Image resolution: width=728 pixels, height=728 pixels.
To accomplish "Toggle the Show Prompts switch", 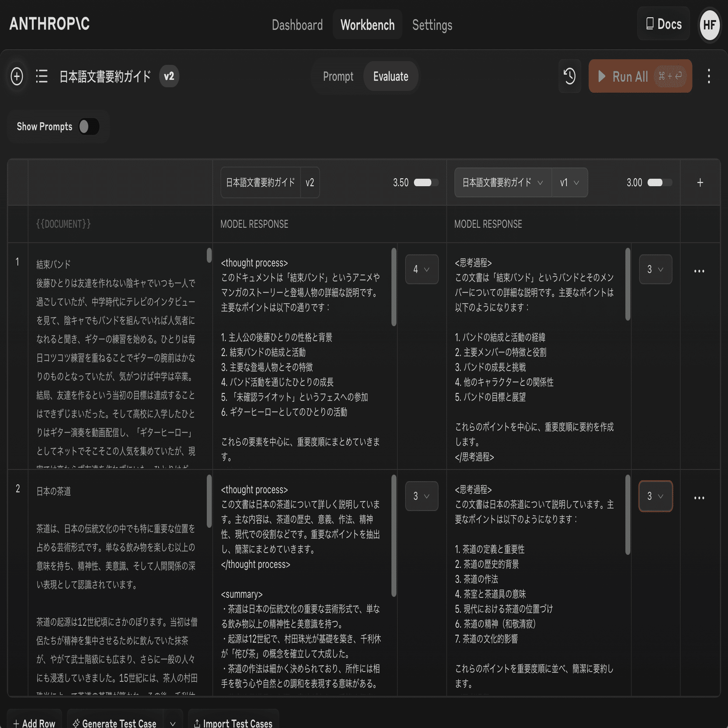I will click(88, 126).
